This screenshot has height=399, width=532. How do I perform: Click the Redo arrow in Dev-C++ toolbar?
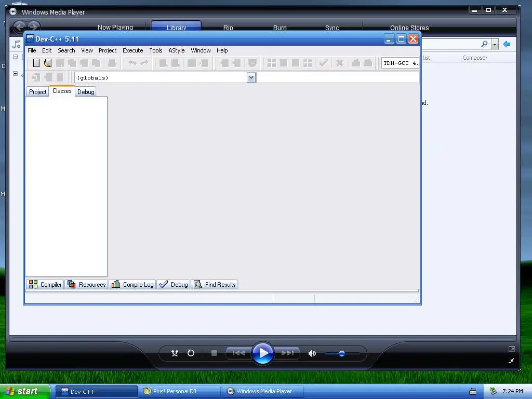tap(144, 63)
